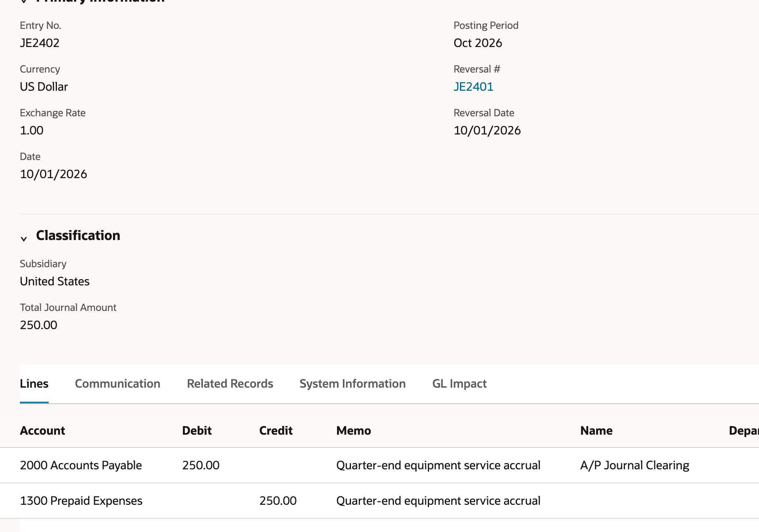Click the Memo column header
Image resolution: width=759 pixels, height=532 pixels.
coord(354,431)
